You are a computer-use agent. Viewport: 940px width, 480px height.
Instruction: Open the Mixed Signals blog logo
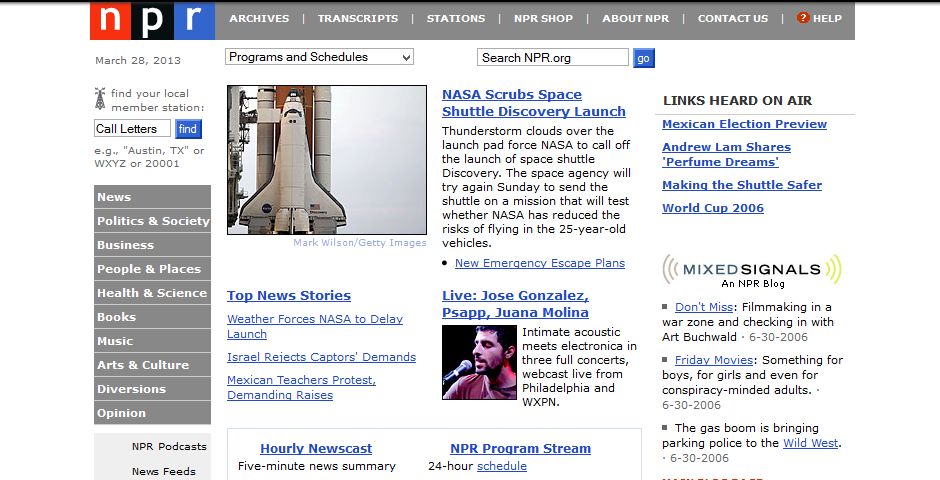tap(752, 270)
